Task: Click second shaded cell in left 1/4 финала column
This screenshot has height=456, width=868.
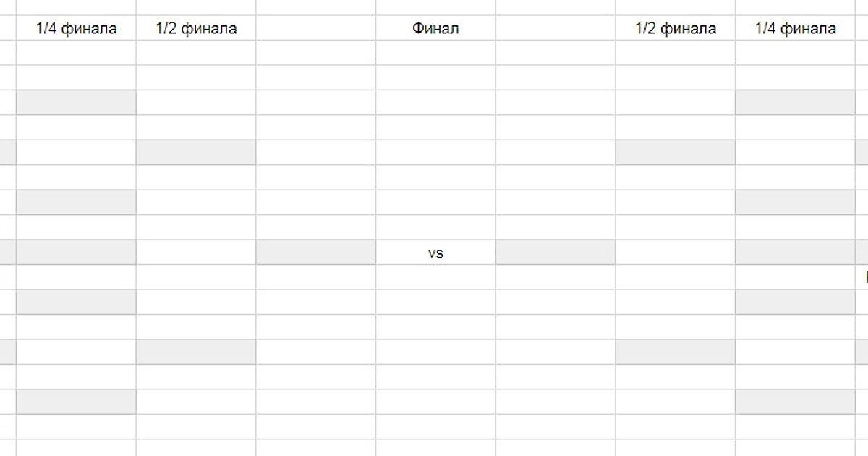Action: [x=76, y=203]
